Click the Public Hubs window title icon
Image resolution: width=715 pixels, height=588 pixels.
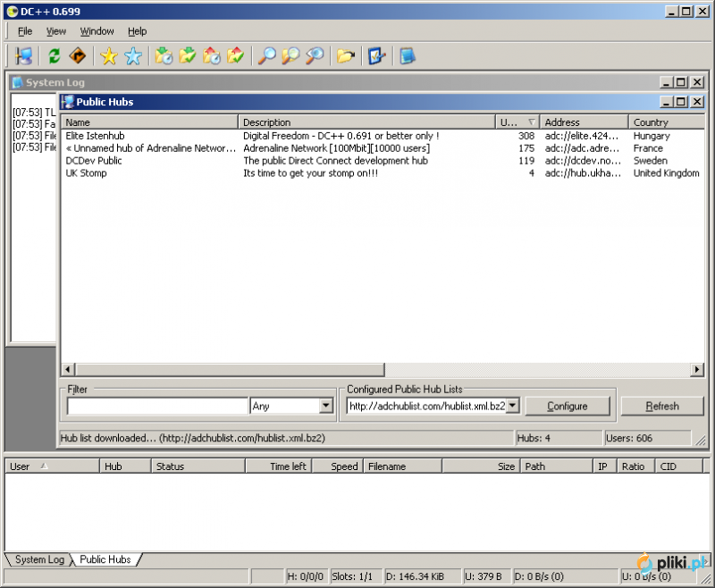pyautogui.click(x=68, y=102)
